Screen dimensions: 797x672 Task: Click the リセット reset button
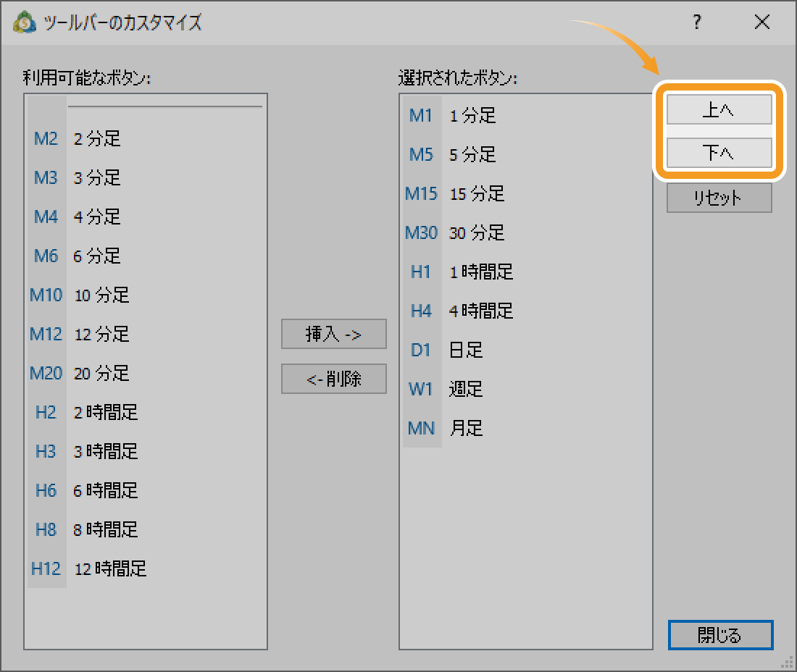click(719, 198)
